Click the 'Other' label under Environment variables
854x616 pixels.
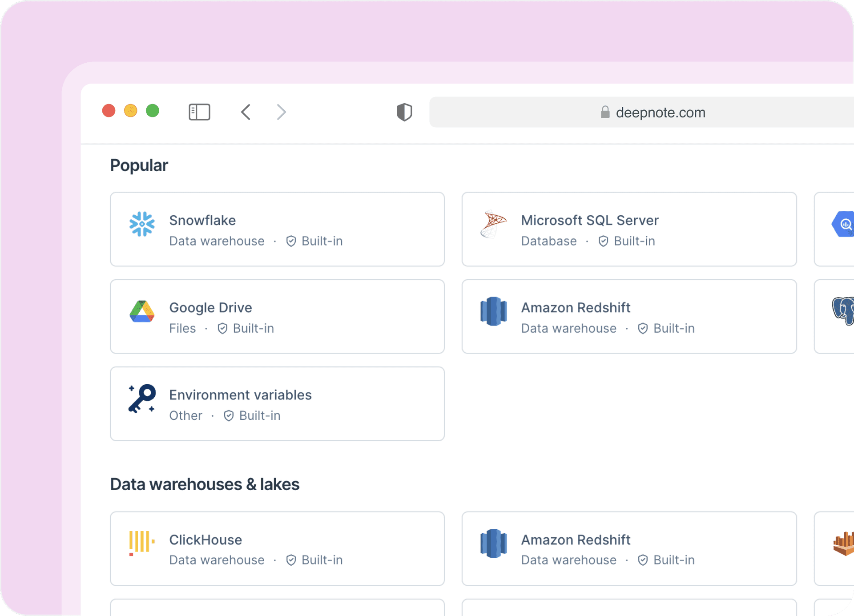point(185,415)
